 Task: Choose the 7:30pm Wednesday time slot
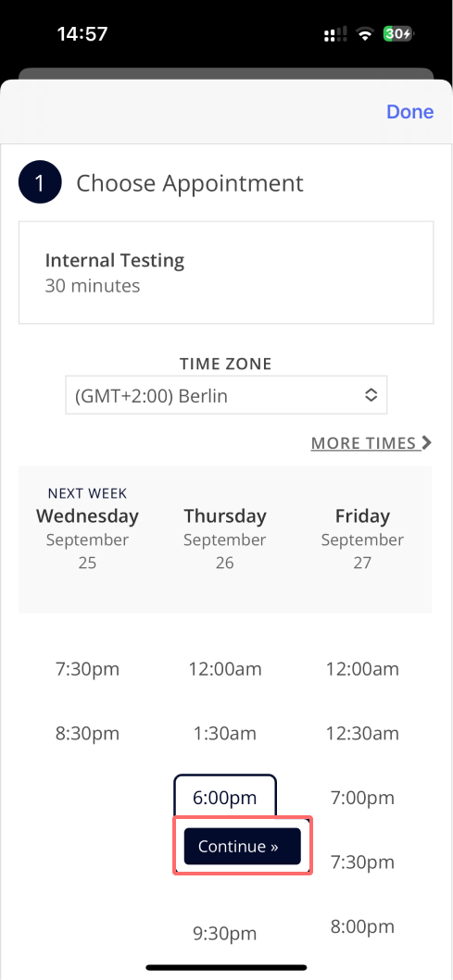88,669
